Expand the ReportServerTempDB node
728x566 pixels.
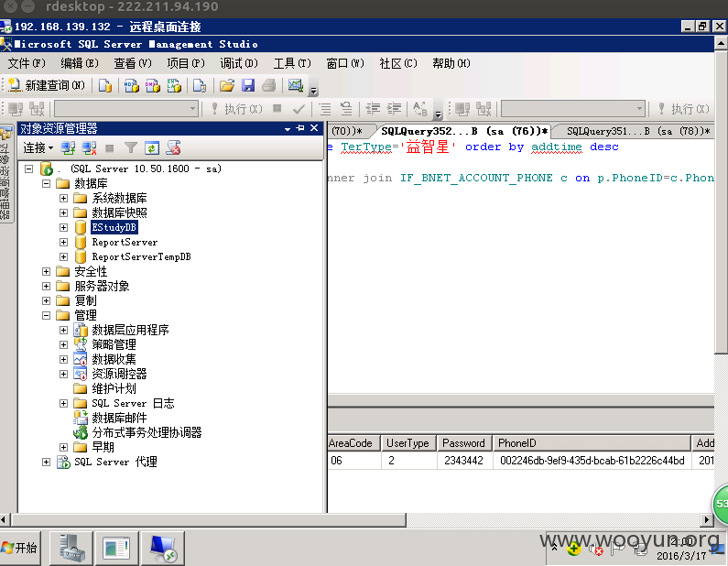(x=63, y=256)
